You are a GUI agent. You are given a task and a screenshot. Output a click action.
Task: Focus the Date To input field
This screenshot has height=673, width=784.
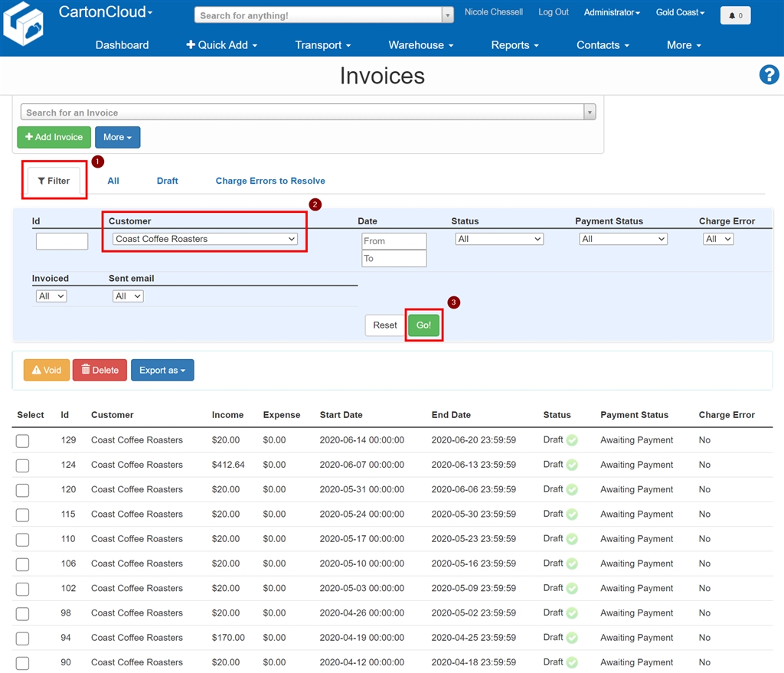click(x=394, y=259)
